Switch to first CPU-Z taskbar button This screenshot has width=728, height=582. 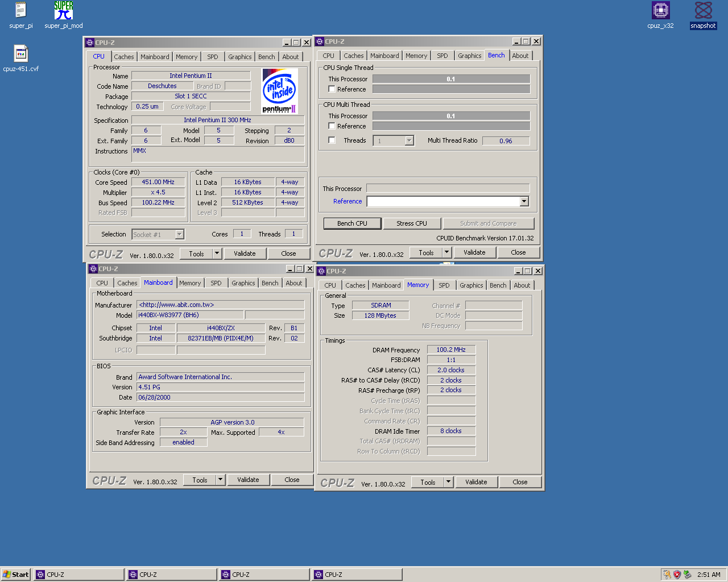point(78,575)
